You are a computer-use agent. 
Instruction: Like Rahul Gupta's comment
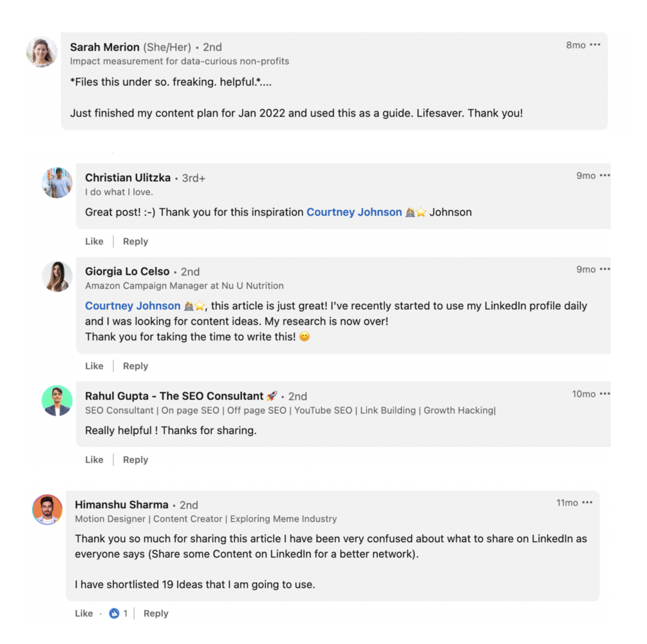point(94,460)
